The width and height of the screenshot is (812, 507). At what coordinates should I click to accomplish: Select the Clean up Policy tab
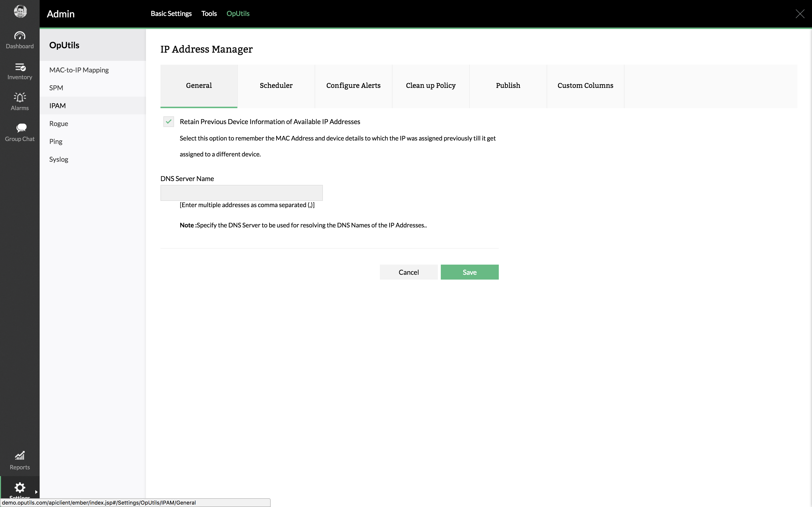pos(430,86)
